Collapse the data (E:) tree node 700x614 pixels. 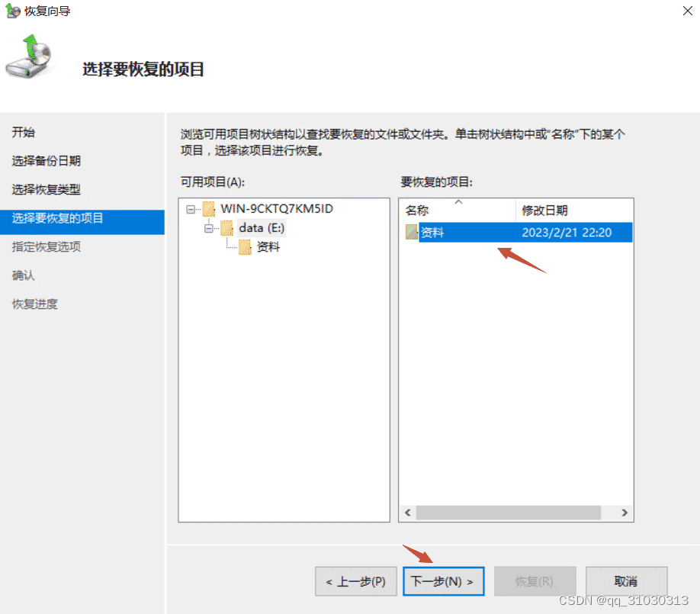coord(208,229)
